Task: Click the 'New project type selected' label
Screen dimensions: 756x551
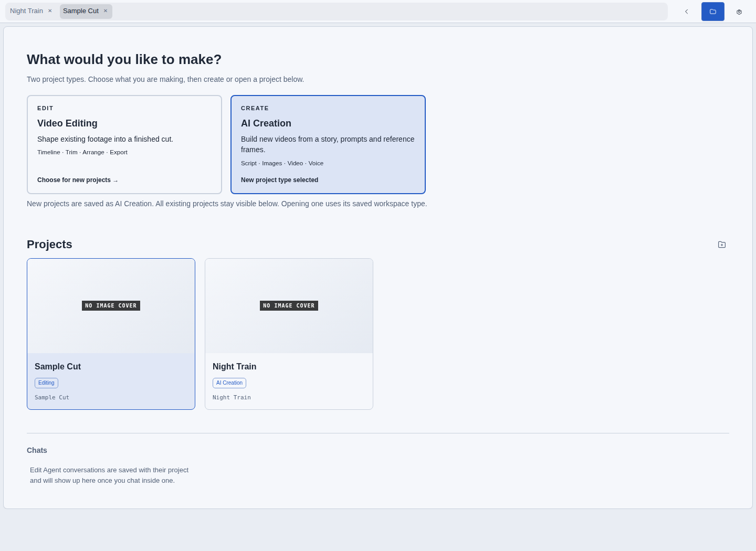Action: coord(280,180)
